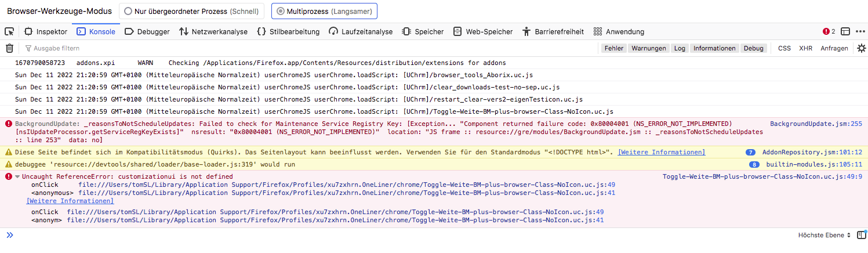Open the three-dot devtools options menu
Viewport: 868px width, 253px height.
[860, 31]
